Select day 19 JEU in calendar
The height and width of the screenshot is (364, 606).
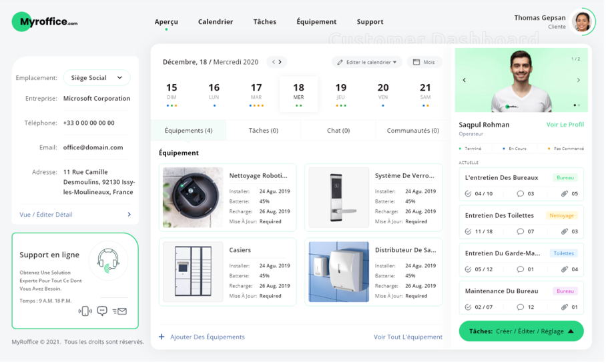click(341, 95)
